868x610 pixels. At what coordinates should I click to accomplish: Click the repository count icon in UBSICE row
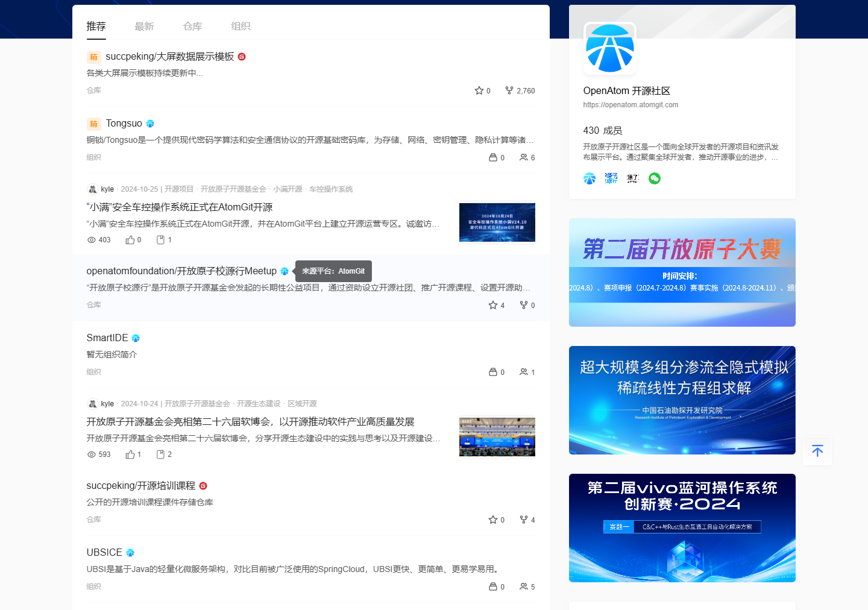pos(493,586)
